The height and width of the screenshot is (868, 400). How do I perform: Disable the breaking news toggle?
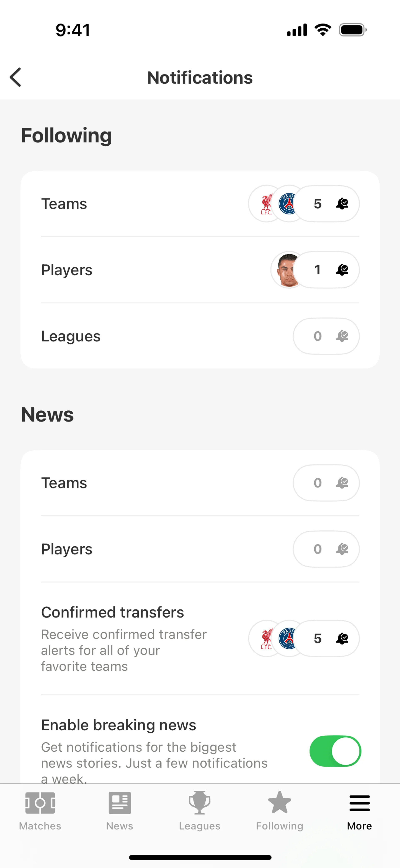coord(335,751)
